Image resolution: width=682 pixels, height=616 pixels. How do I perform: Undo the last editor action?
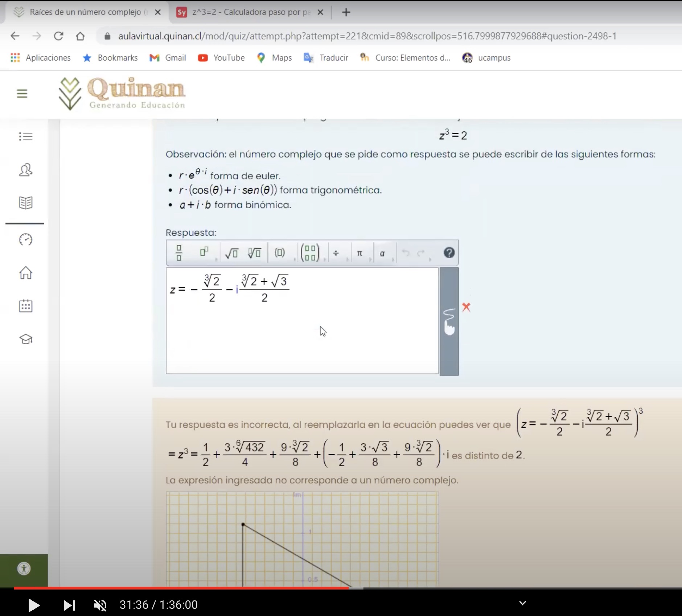point(406,253)
